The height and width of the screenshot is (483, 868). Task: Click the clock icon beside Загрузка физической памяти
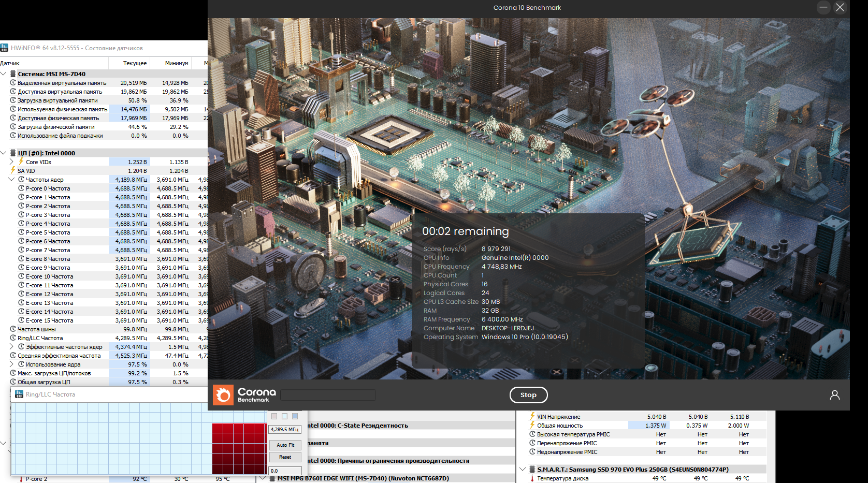pyautogui.click(x=13, y=126)
